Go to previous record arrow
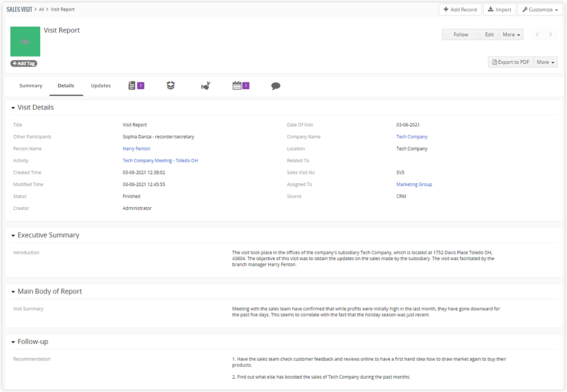 (537, 34)
